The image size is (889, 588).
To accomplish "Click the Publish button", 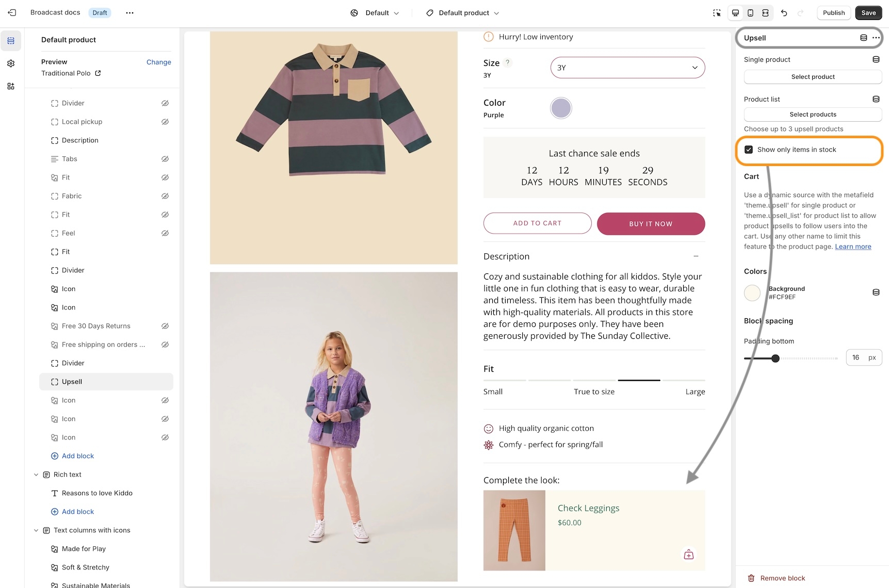I will [833, 13].
